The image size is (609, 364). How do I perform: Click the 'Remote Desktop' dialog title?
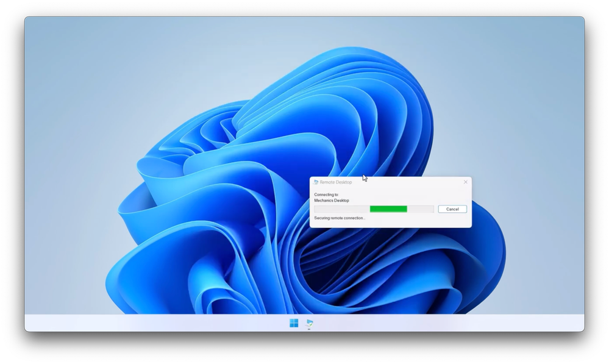click(x=335, y=182)
